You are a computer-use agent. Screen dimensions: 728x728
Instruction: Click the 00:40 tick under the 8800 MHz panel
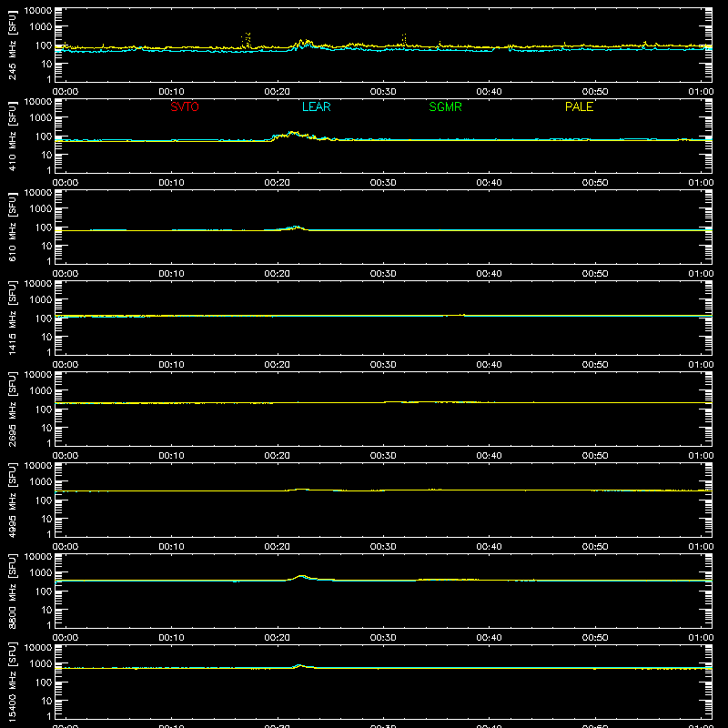(489, 638)
